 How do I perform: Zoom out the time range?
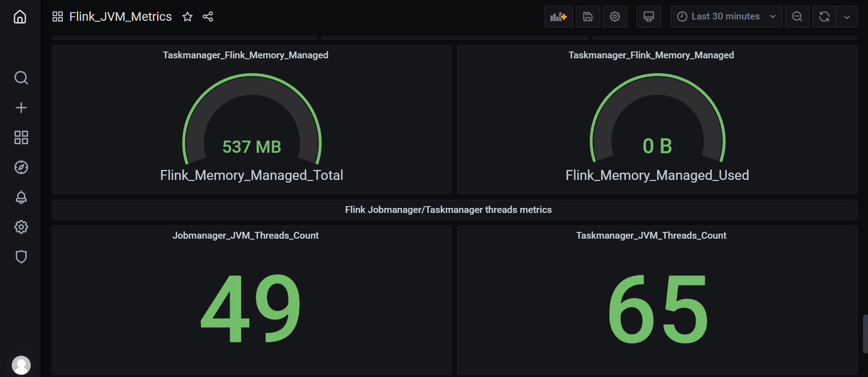797,17
